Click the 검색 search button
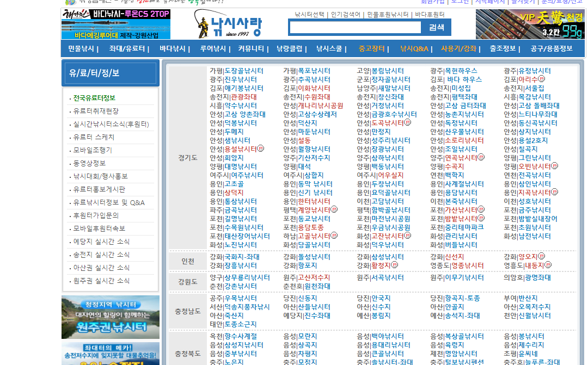 [436, 27]
